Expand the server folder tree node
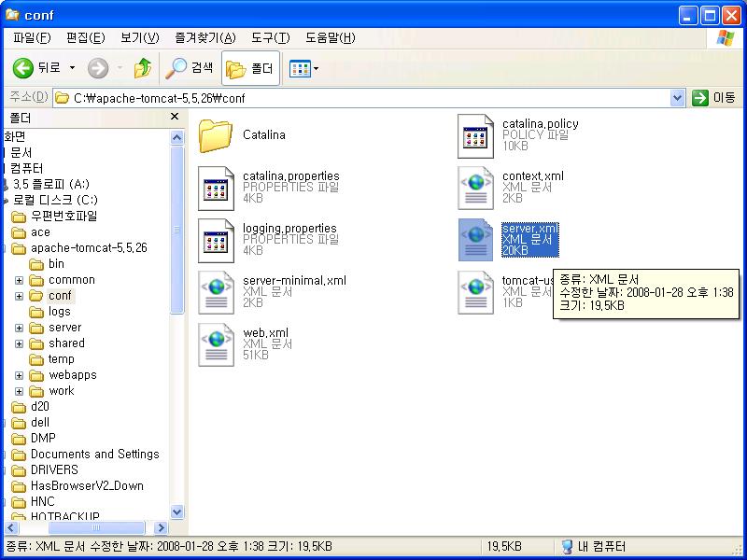 pos(19,329)
